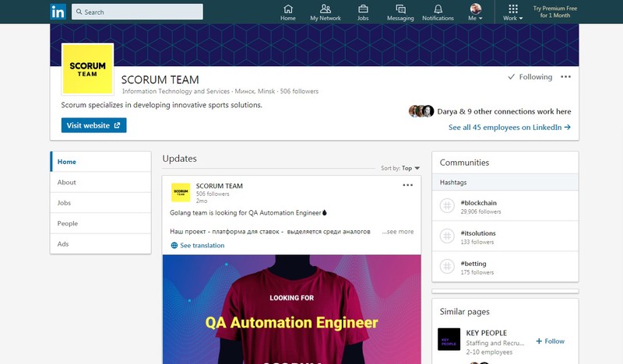Select the Home tab in sidebar
Viewport: 623px width, 364px height.
(x=100, y=162)
